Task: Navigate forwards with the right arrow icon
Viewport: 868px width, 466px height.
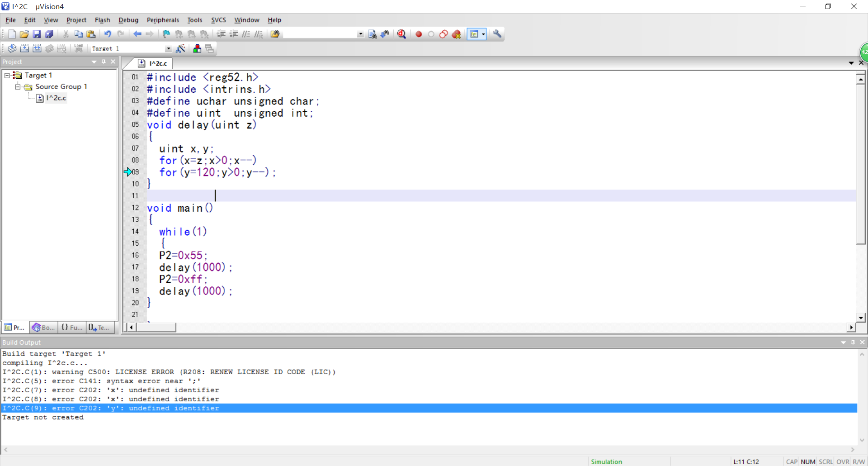Action: point(150,34)
